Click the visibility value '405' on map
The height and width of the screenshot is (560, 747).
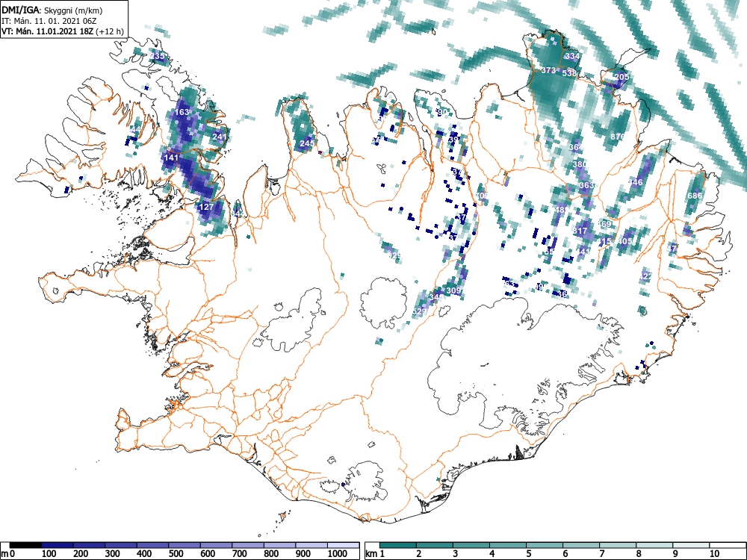625,241
